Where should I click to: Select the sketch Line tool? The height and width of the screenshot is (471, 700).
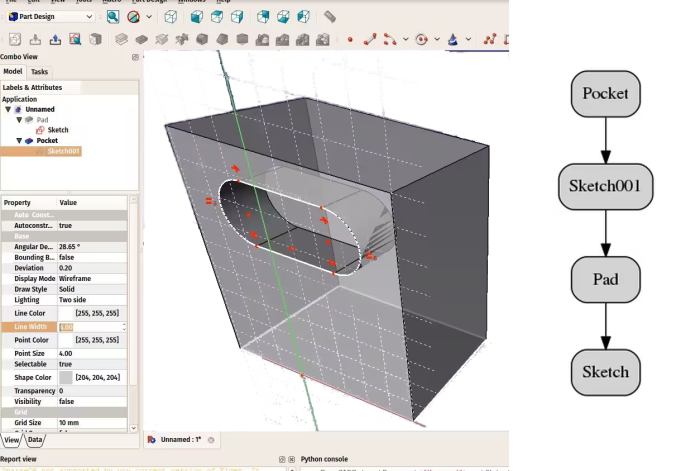click(370, 39)
